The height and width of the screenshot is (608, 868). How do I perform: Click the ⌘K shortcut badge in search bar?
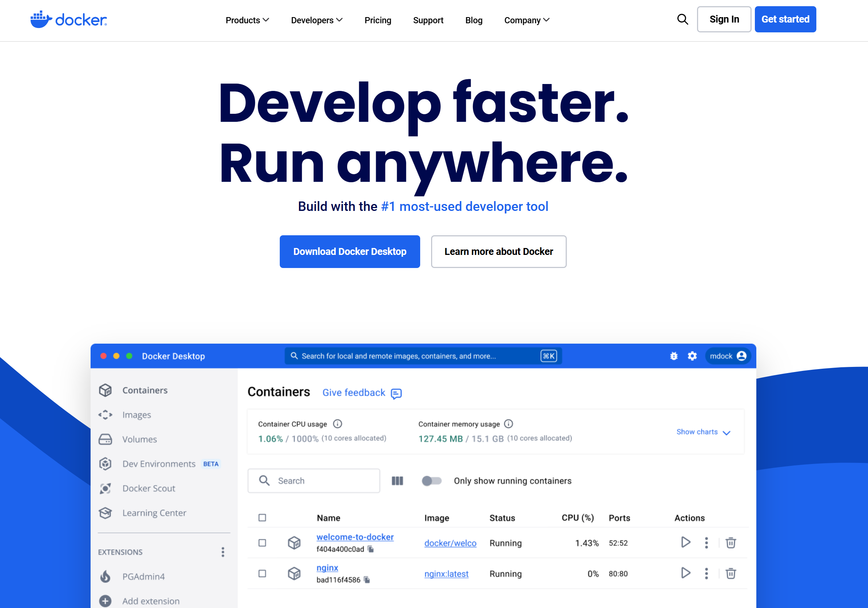pyautogui.click(x=549, y=356)
